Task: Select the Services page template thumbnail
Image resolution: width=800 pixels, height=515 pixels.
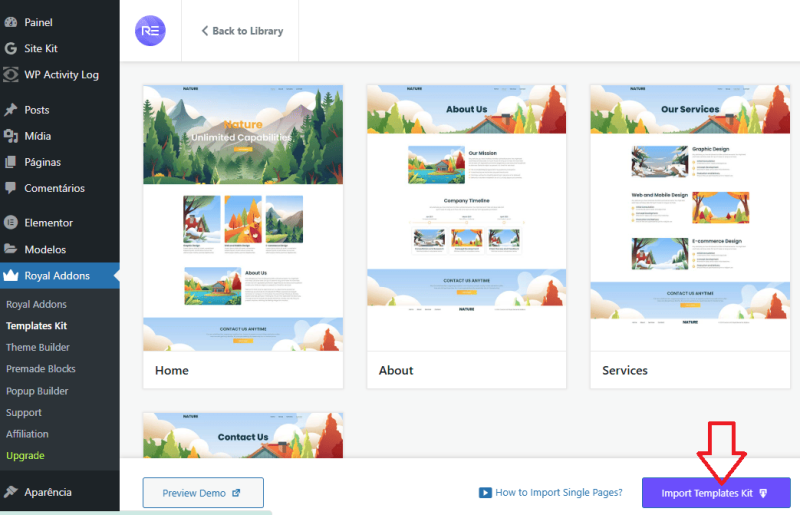Action: tap(690, 218)
